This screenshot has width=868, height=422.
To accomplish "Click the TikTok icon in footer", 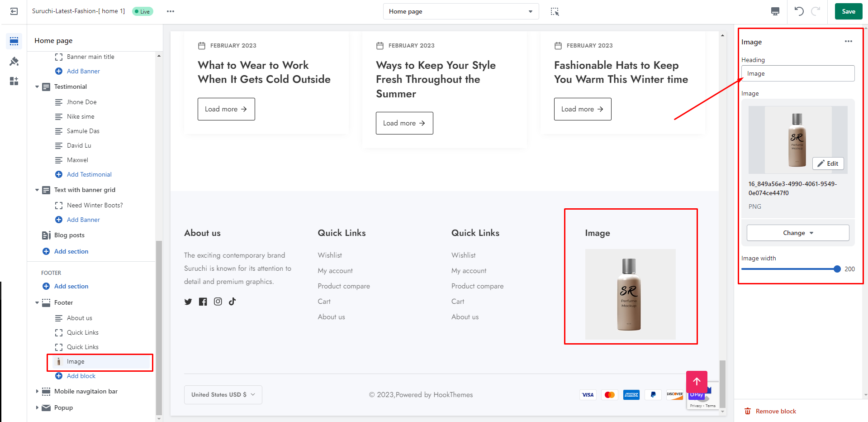I will pos(232,302).
